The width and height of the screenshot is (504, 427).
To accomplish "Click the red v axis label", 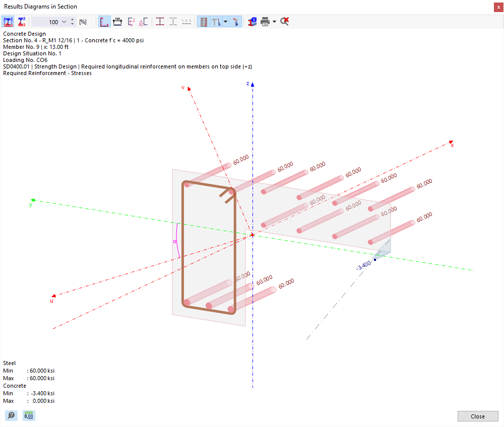I will pos(182,87).
